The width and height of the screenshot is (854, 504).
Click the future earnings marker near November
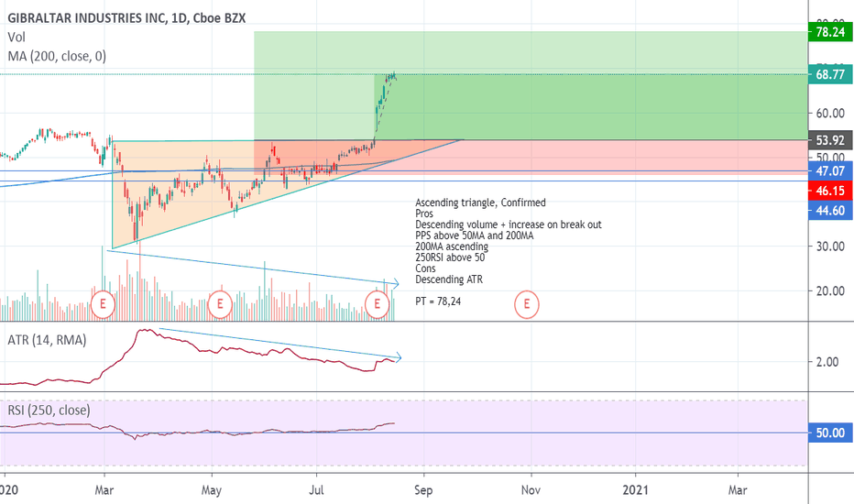pos(527,304)
